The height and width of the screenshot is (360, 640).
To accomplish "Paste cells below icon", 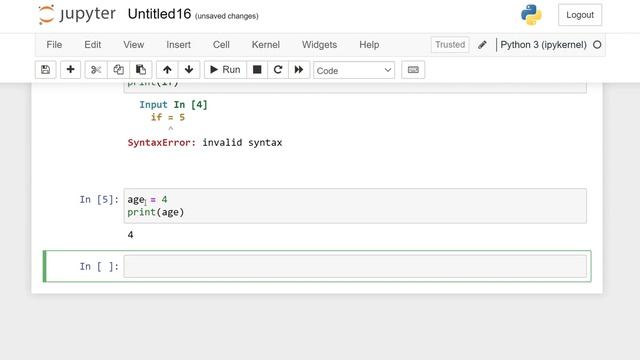I will 141,70.
